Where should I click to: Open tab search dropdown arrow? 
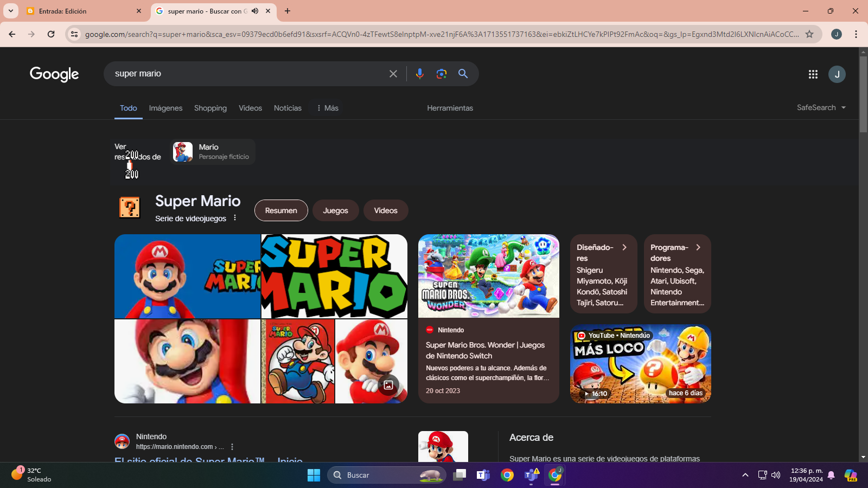11,11
